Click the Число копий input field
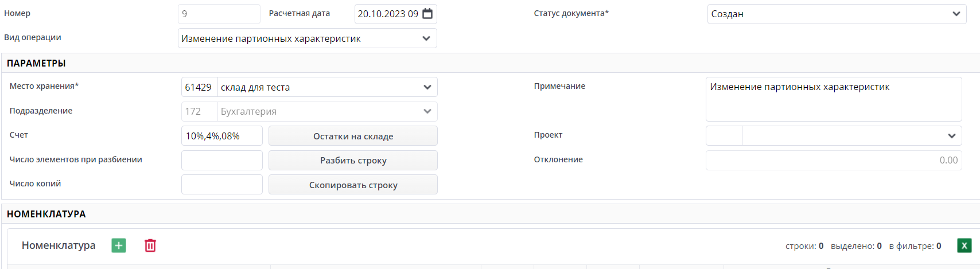Image resolution: width=980 pixels, height=269 pixels. (x=221, y=185)
